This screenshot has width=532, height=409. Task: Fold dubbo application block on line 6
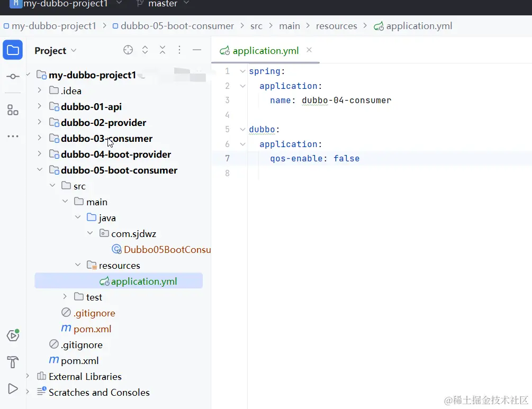click(242, 144)
